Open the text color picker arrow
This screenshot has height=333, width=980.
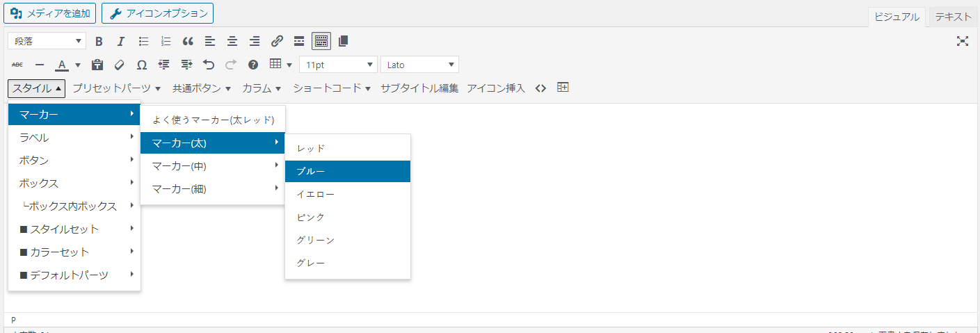[x=78, y=65]
